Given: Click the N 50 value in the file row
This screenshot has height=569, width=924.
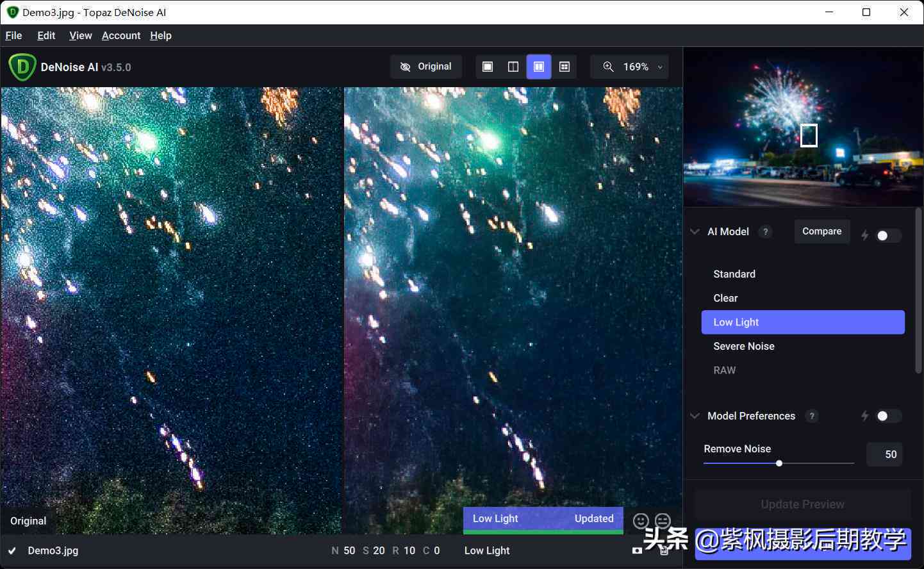Looking at the screenshot, I should tap(343, 550).
